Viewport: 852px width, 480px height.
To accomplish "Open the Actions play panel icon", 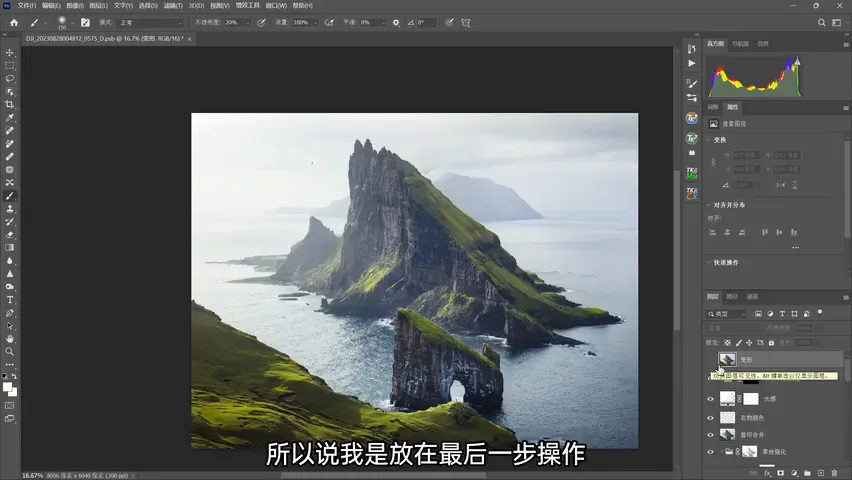I will pos(692,63).
